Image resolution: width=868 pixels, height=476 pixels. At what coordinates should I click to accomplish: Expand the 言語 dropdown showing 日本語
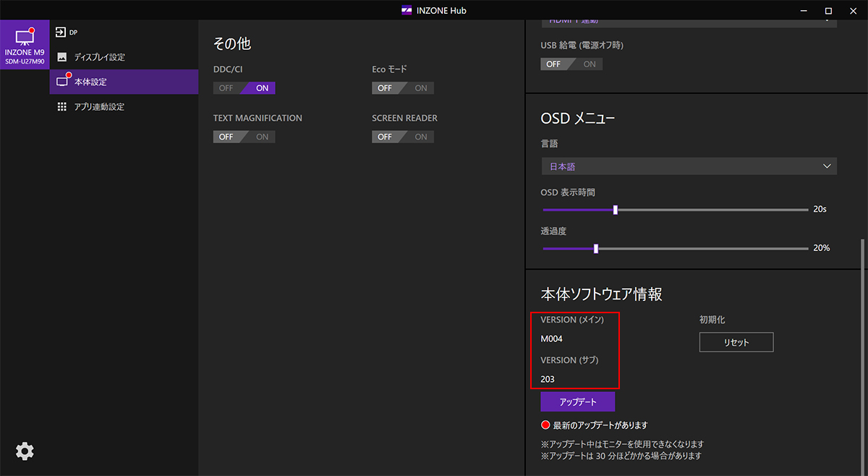[689, 166]
